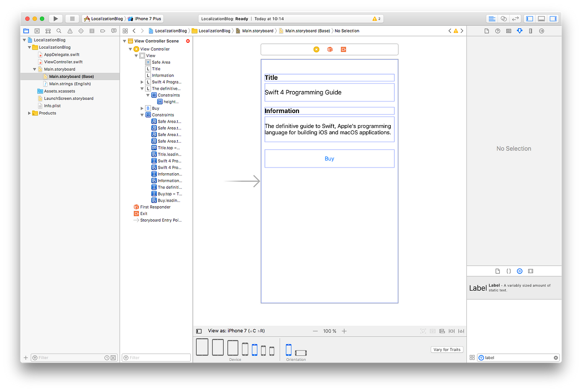Select the landscape orientation

pyautogui.click(x=301, y=353)
